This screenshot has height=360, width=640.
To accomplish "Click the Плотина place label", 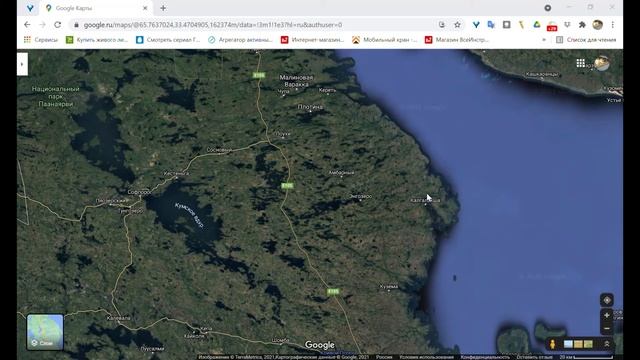I will tap(310, 107).
